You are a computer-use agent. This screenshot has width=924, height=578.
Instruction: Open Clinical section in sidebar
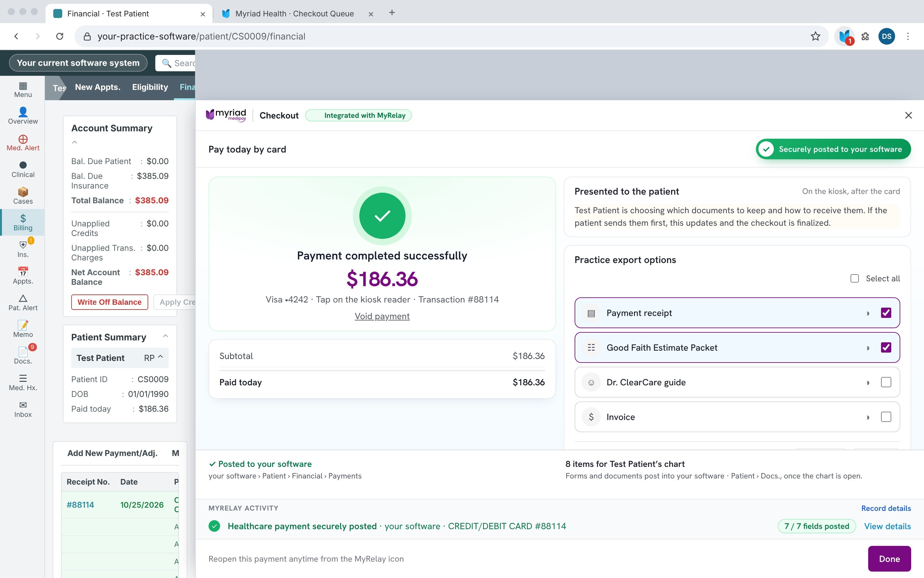pos(23,169)
